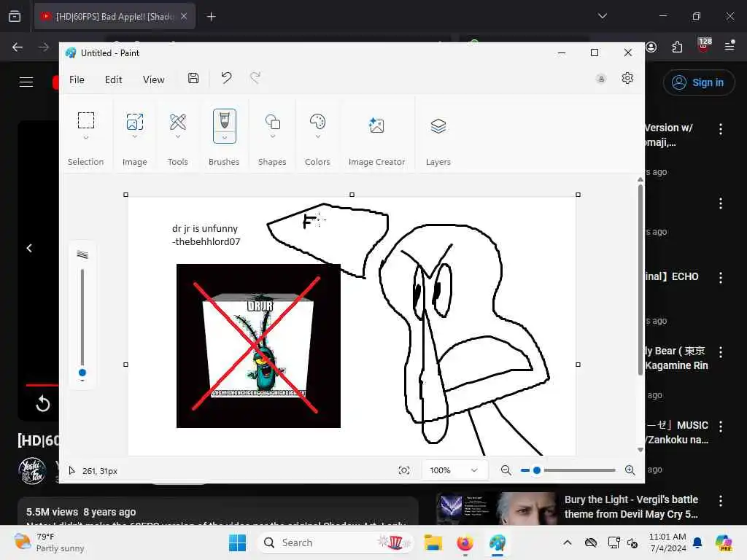Open the Edit menu
The image size is (747, 560).
point(113,79)
